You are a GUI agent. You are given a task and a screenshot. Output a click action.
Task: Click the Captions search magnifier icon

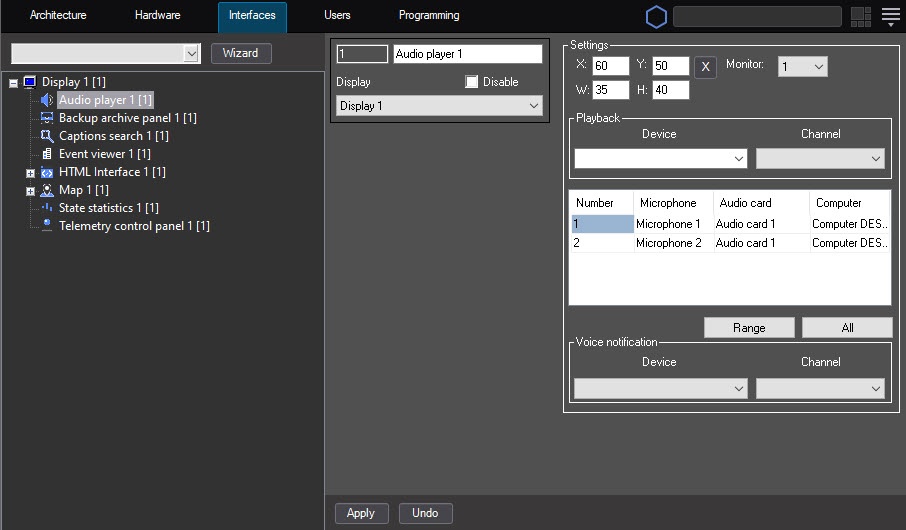pos(47,136)
